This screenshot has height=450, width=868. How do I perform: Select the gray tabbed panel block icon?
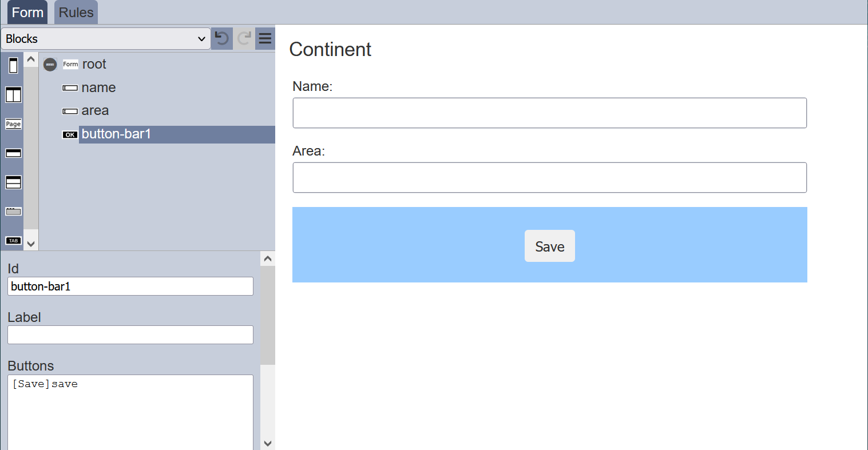click(13, 212)
